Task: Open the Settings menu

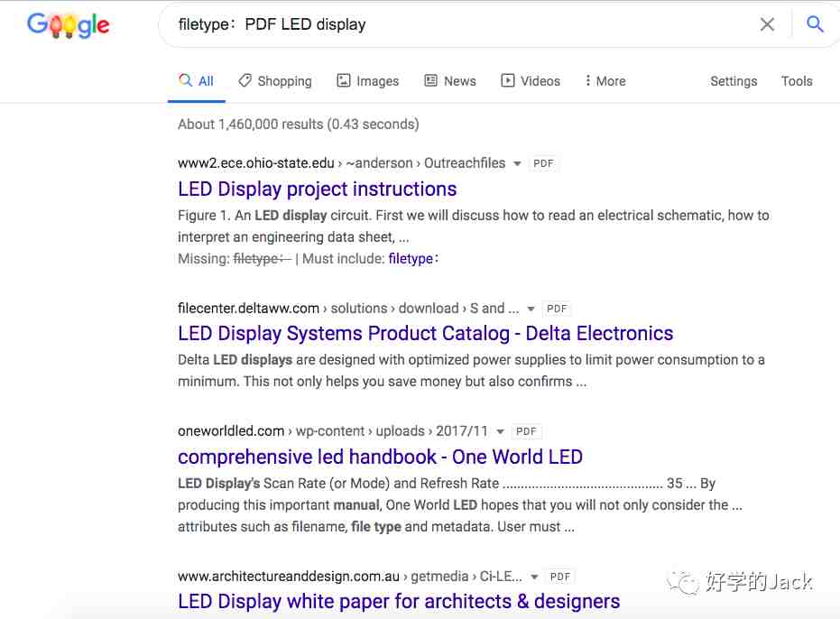Action: [x=733, y=81]
